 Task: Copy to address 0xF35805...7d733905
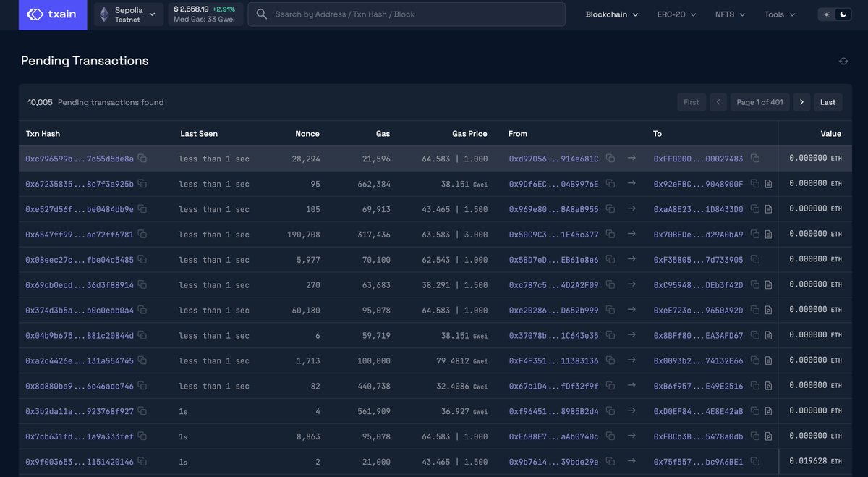tap(755, 260)
